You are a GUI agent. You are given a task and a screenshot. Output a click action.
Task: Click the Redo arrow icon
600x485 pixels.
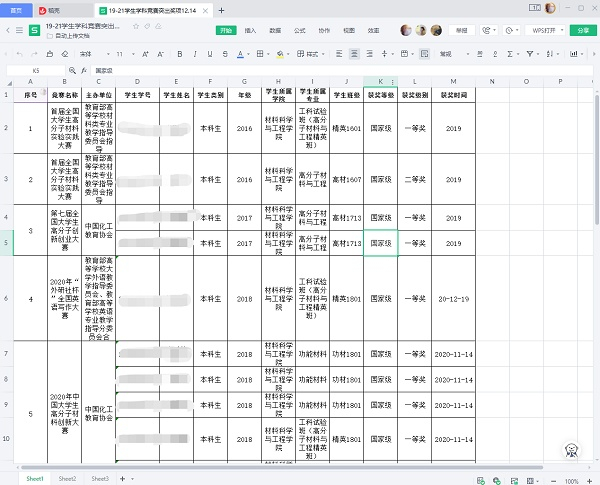coord(34,54)
